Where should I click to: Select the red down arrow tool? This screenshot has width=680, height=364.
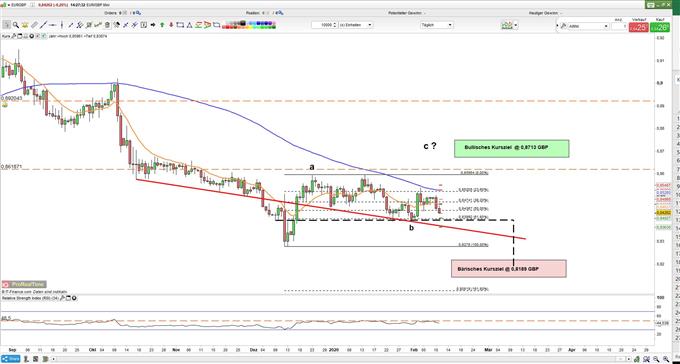click(x=171, y=25)
